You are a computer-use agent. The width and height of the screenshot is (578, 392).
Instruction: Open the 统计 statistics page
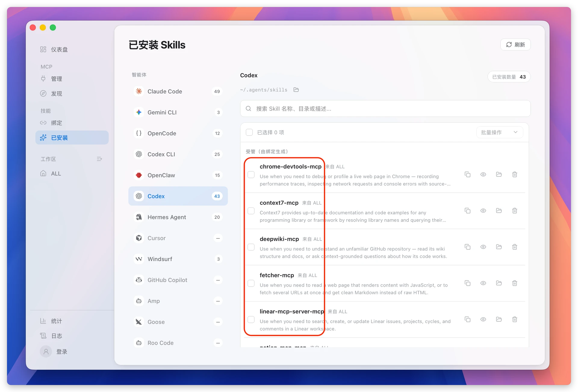click(72, 321)
